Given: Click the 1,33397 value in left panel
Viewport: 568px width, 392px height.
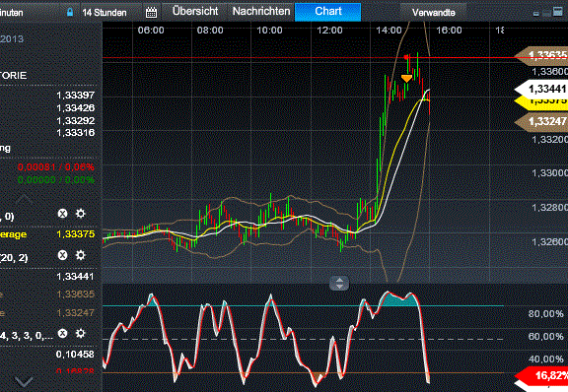Looking at the screenshot, I should point(75,96).
